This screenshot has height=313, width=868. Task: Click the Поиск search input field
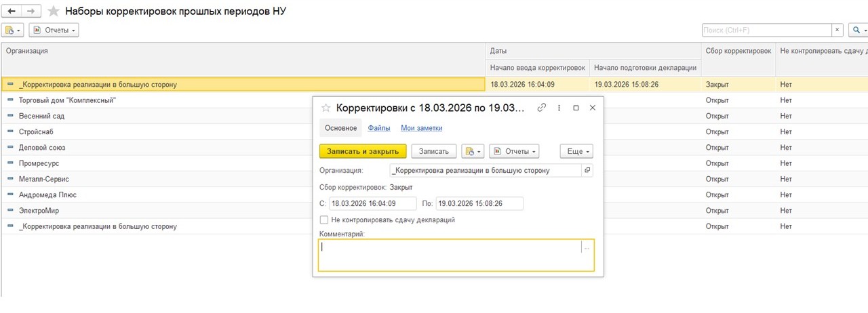(766, 30)
